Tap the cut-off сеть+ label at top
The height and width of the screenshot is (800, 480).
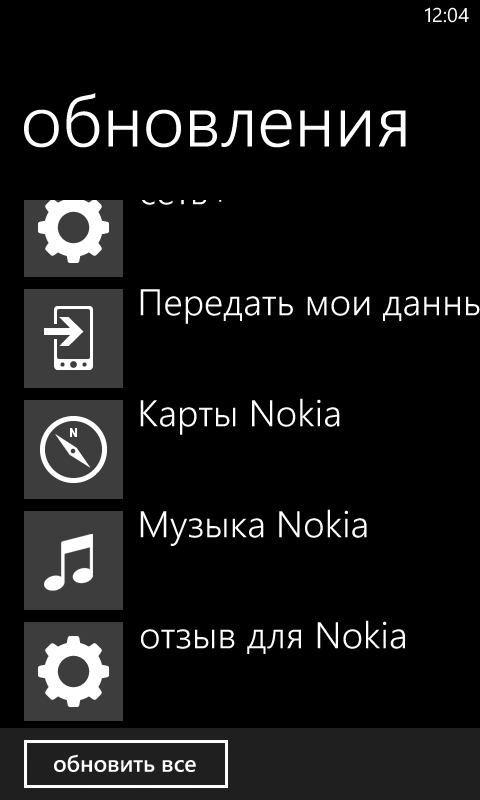point(181,203)
